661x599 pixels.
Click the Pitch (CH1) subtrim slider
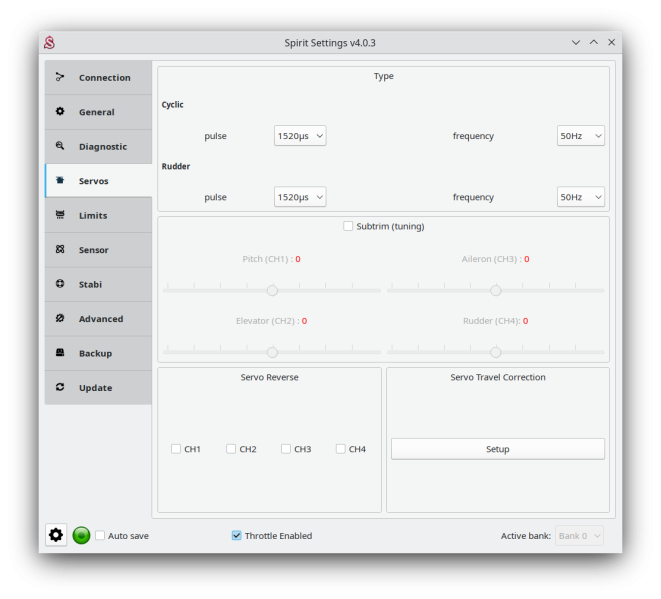272,291
